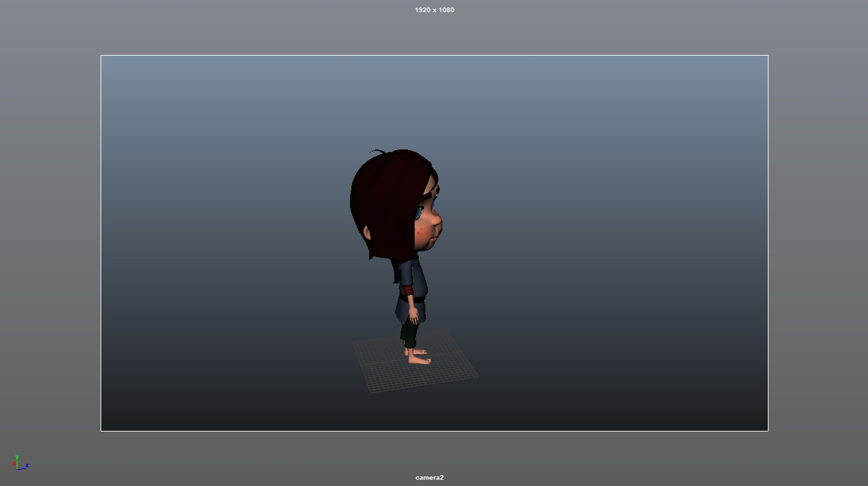
Task: Click the XYZ axis orientation gizmo
Action: [x=19, y=464]
